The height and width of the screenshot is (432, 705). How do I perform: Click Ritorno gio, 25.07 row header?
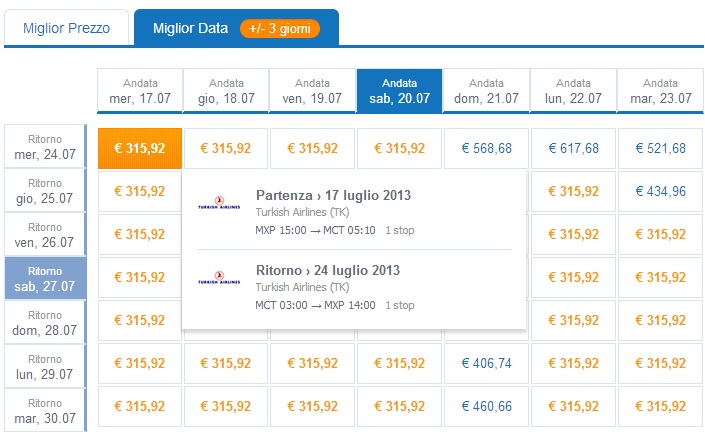[x=45, y=191]
